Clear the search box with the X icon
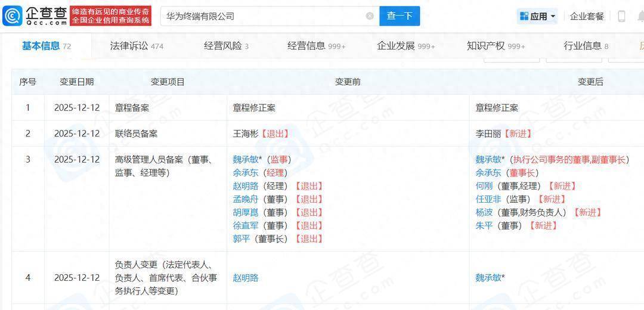Viewport: 644px width, 310px height. tap(370, 16)
